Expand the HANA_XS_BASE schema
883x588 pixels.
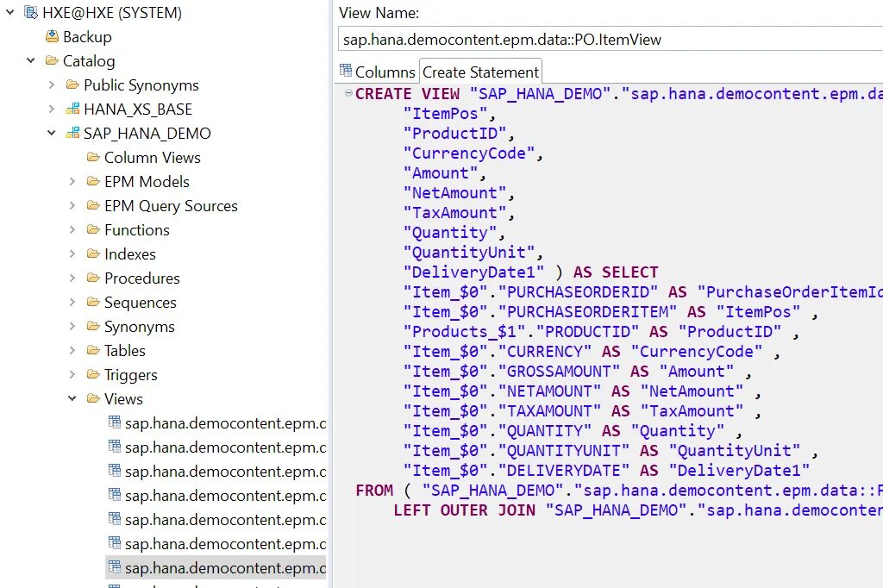coord(52,109)
